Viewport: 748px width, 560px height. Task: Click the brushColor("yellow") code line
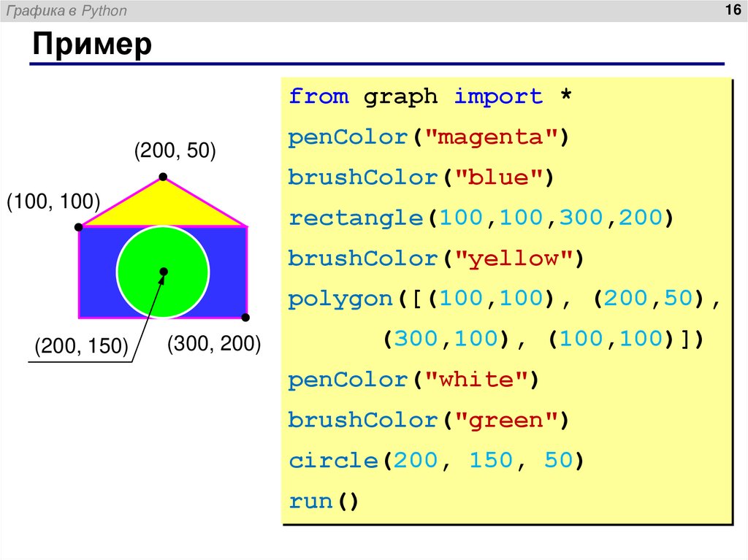click(436, 258)
